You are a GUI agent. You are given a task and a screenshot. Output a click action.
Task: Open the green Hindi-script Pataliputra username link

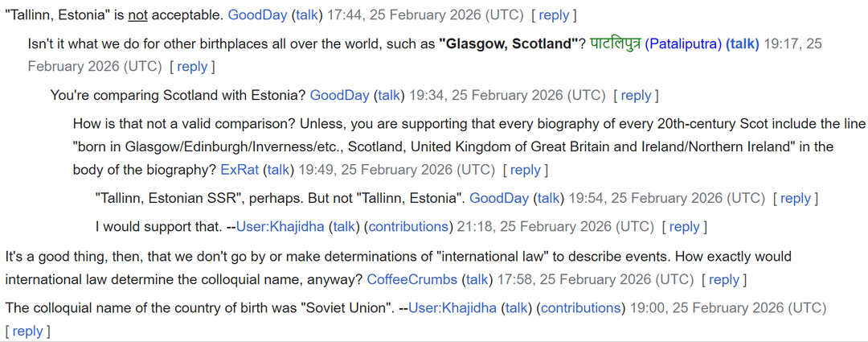(x=615, y=43)
